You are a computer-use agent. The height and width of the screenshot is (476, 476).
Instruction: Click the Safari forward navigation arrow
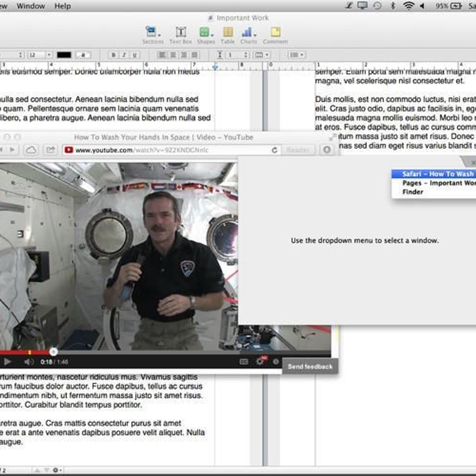12,150
